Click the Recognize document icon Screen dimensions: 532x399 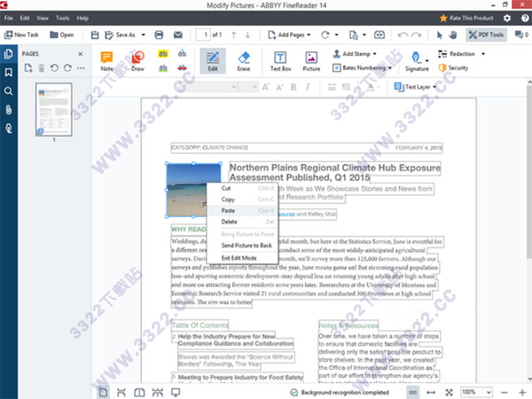(353, 35)
